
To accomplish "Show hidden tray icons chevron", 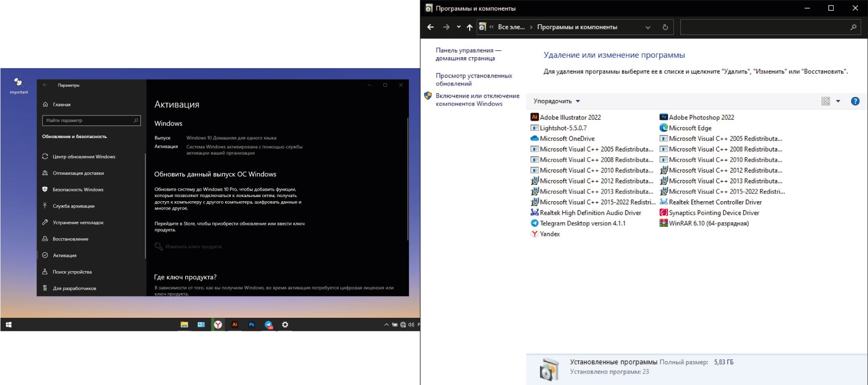I will pos(386,325).
